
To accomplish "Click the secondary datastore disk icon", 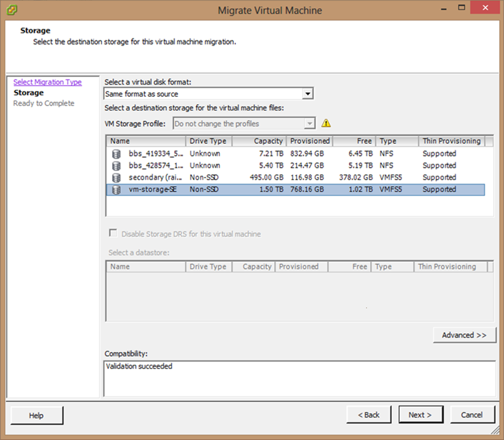I will click(116, 178).
